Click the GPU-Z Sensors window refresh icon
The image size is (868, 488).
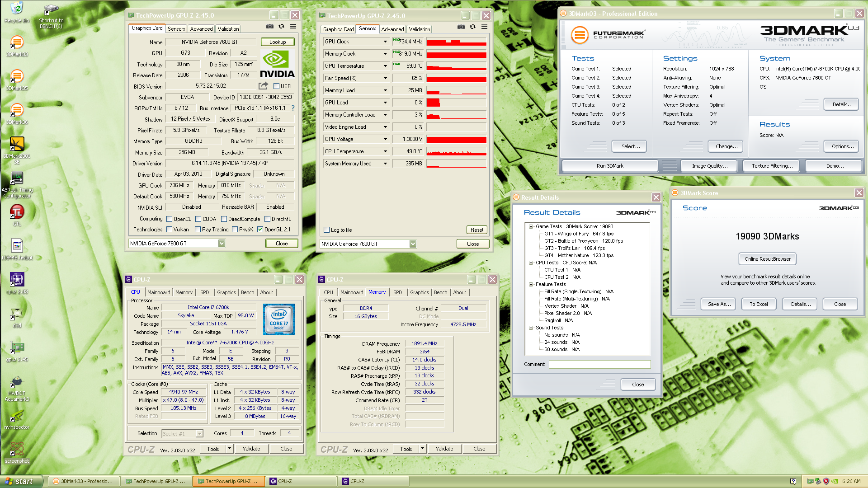[x=472, y=27]
